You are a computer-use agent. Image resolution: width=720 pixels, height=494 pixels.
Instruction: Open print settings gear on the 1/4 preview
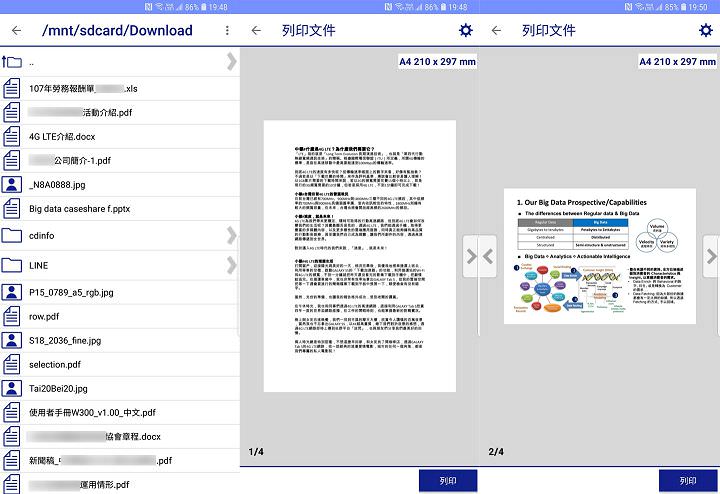click(466, 30)
